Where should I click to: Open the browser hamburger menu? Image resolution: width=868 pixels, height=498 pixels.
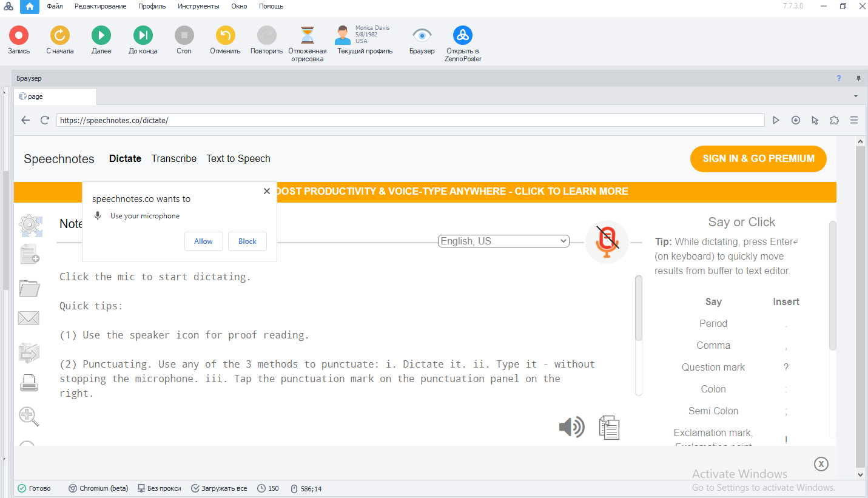click(854, 120)
